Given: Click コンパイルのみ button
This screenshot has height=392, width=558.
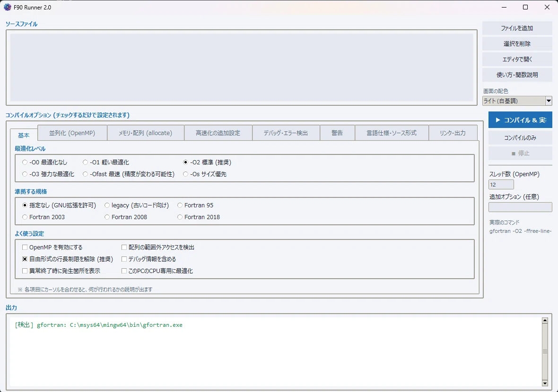Looking at the screenshot, I should 520,137.
